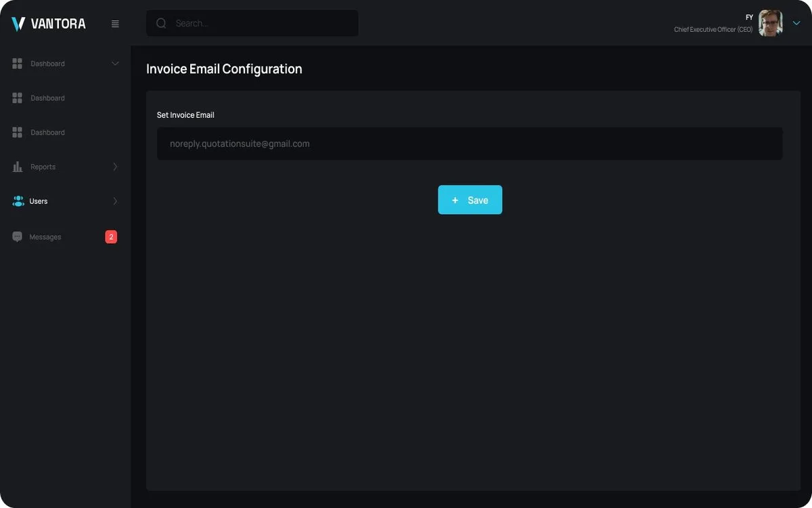Click the Users people icon

click(18, 201)
